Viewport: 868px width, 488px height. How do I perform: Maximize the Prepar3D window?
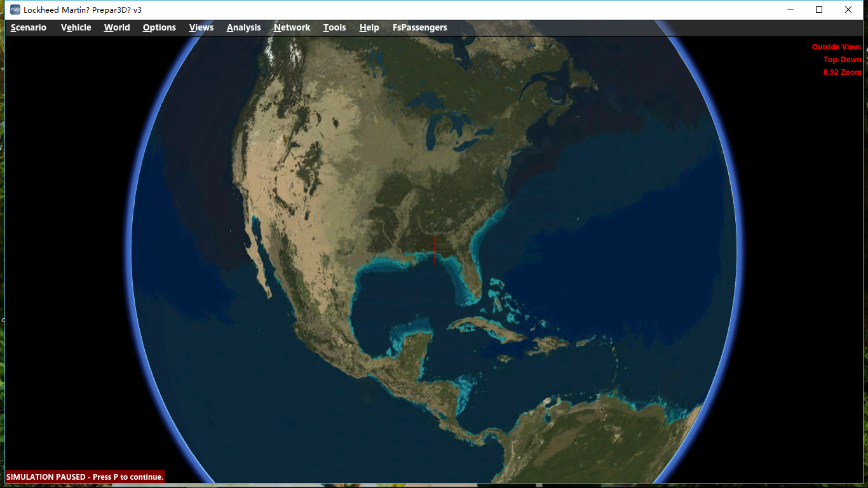point(819,10)
